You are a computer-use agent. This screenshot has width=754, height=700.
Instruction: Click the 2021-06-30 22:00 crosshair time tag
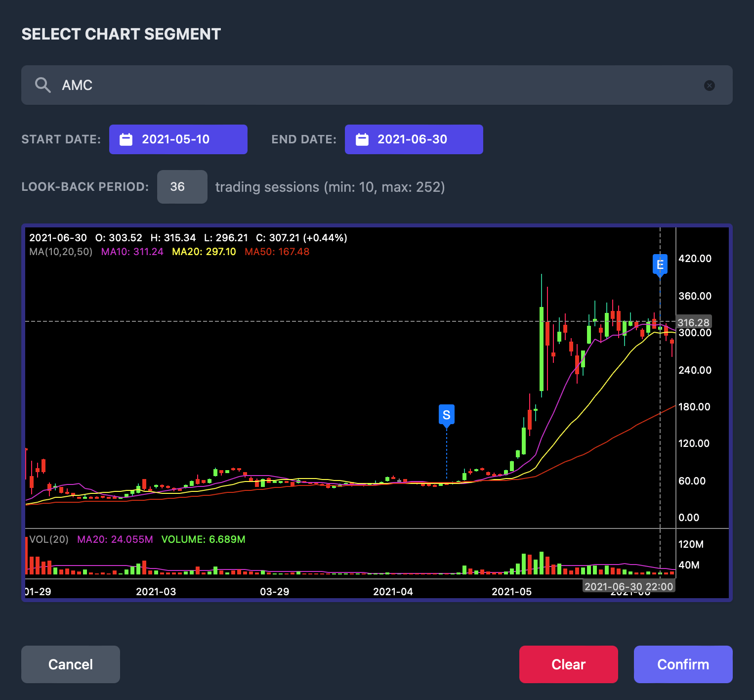[x=628, y=586]
